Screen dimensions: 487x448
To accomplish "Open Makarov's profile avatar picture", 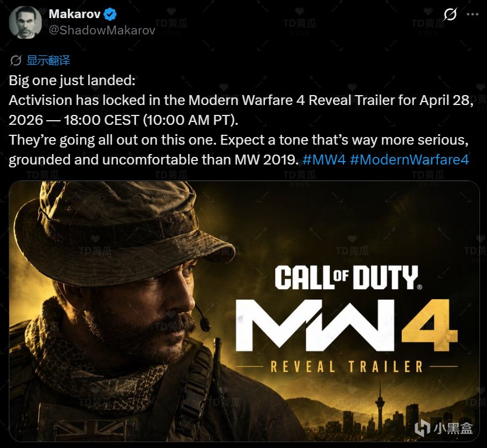I will tap(25, 22).
